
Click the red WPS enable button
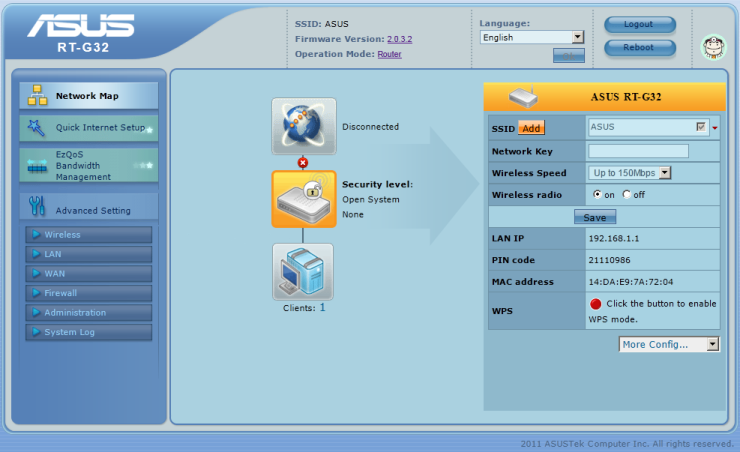pos(596,304)
